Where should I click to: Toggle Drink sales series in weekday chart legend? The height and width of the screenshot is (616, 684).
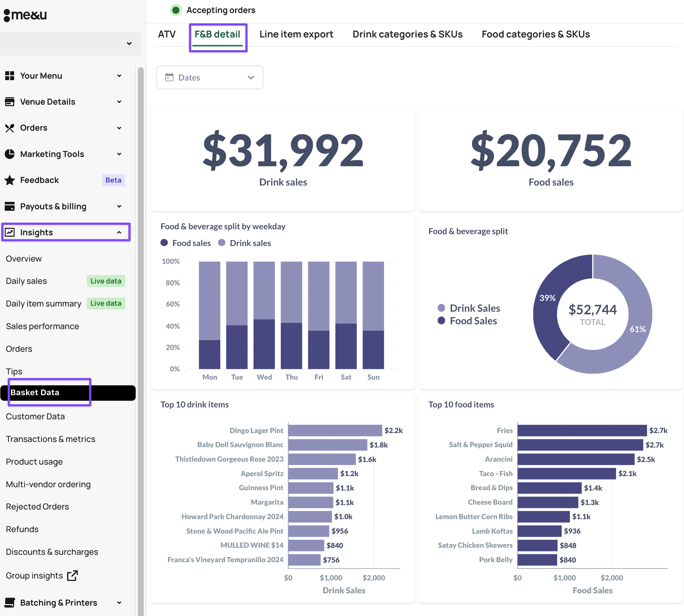click(245, 243)
